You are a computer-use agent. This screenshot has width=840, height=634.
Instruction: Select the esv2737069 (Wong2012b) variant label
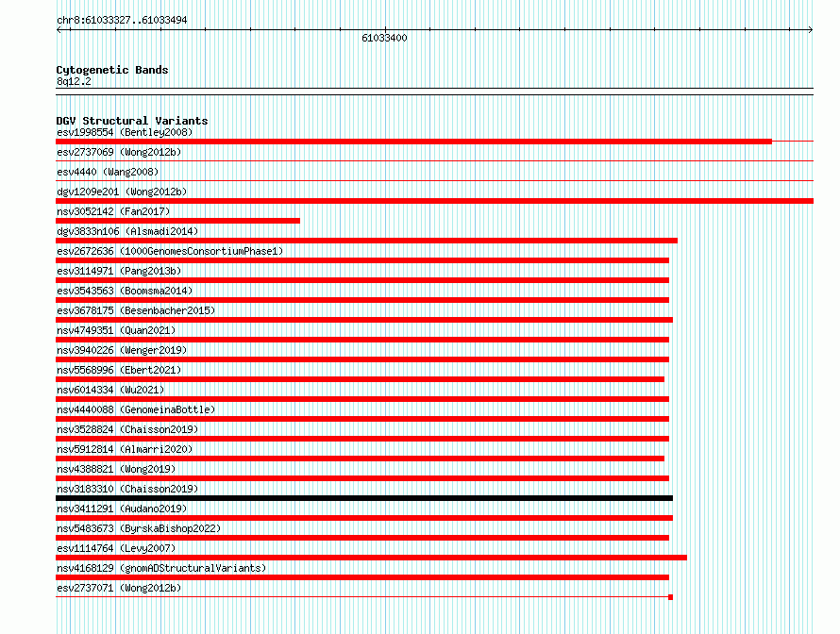(x=119, y=152)
